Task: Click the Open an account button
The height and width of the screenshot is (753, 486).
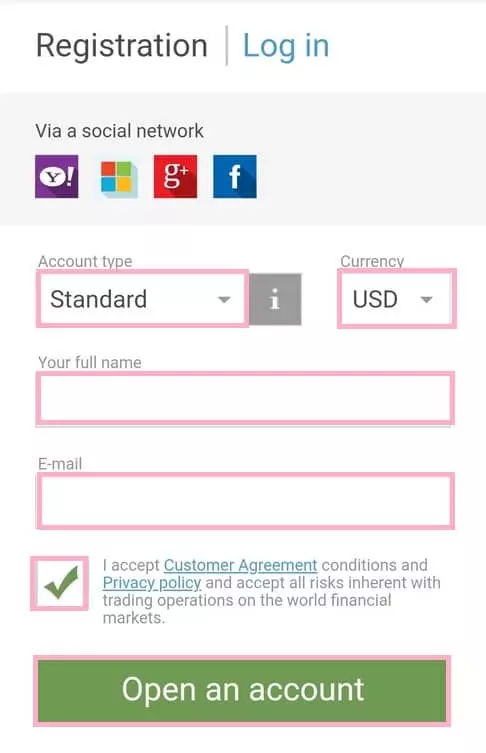Action: click(x=242, y=691)
